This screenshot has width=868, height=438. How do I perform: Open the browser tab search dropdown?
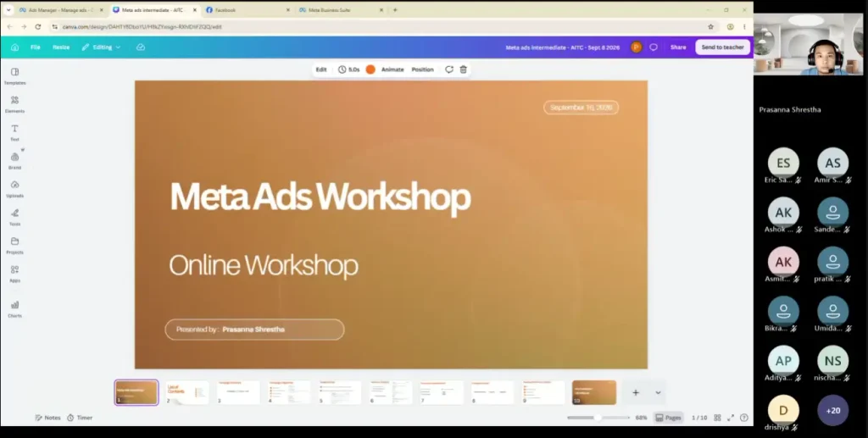click(8, 10)
